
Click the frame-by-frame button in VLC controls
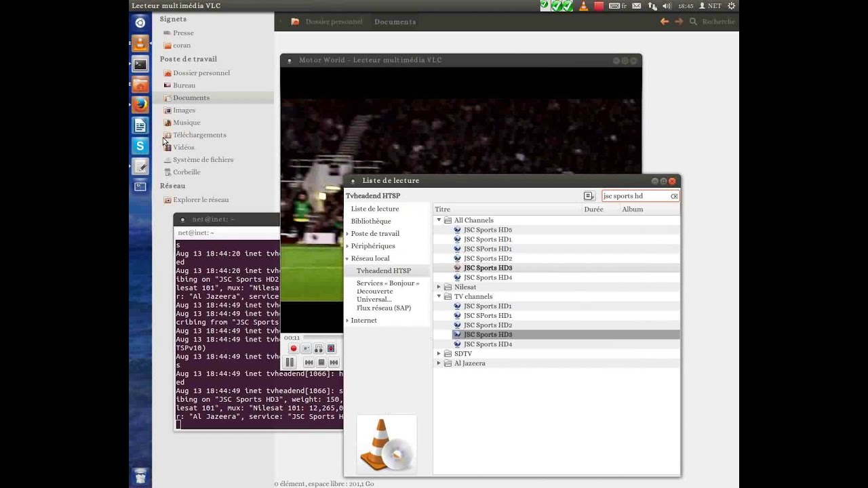tap(331, 348)
